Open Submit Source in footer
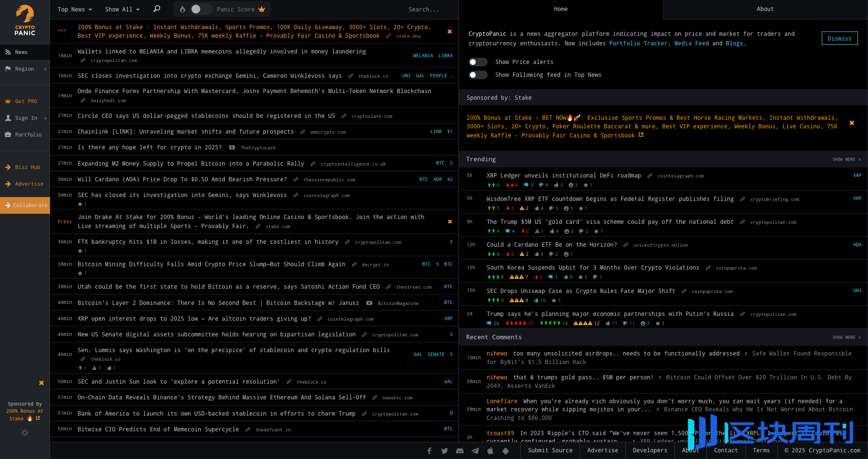Viewport: 868px width, 459px height. coord(550,450)
